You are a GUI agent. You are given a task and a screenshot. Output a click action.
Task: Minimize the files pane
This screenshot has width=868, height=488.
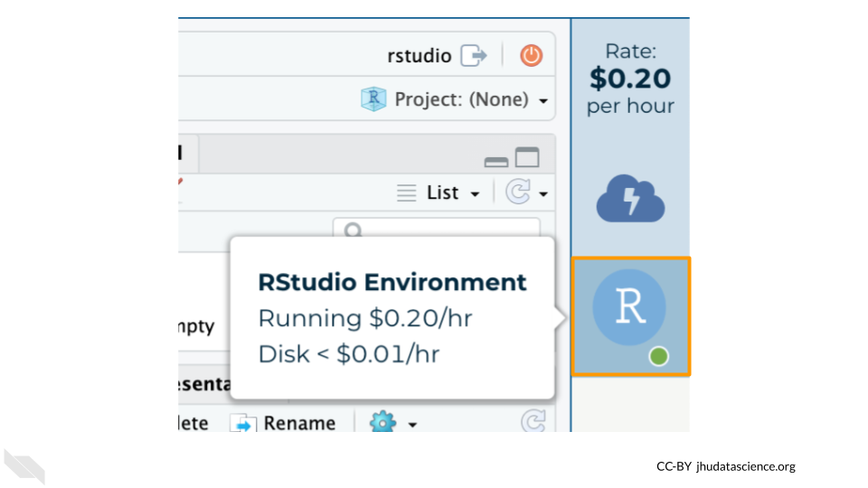(496, 162)
